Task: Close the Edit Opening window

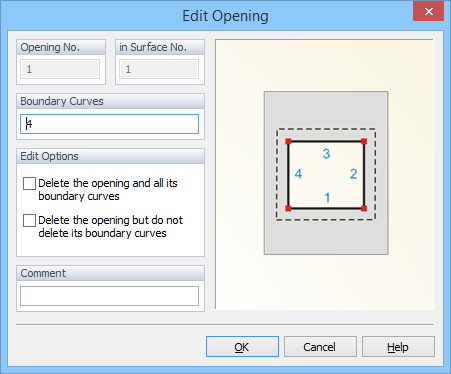Action: tap(428, 11)
